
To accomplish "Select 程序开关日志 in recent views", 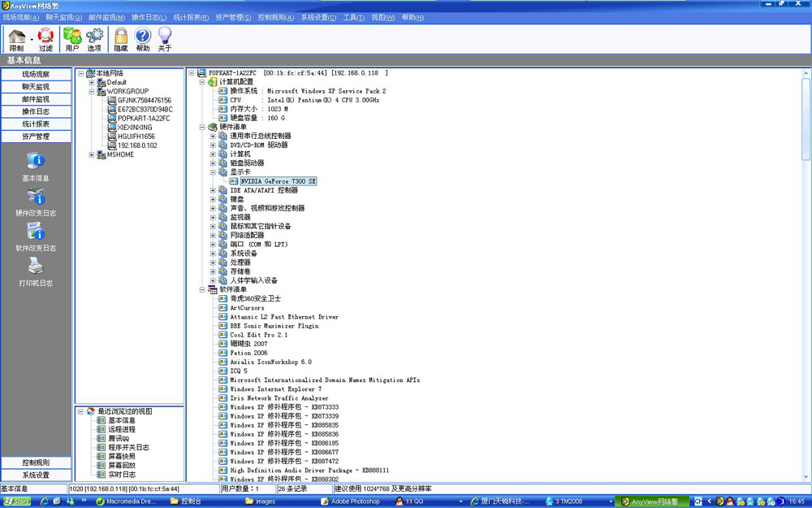I will 128,447.
